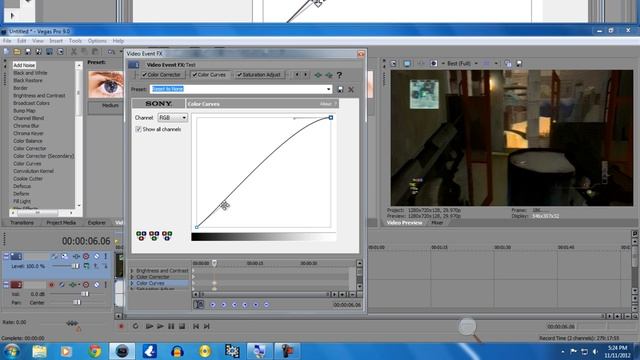Open the Options menu

coord(97,41)
